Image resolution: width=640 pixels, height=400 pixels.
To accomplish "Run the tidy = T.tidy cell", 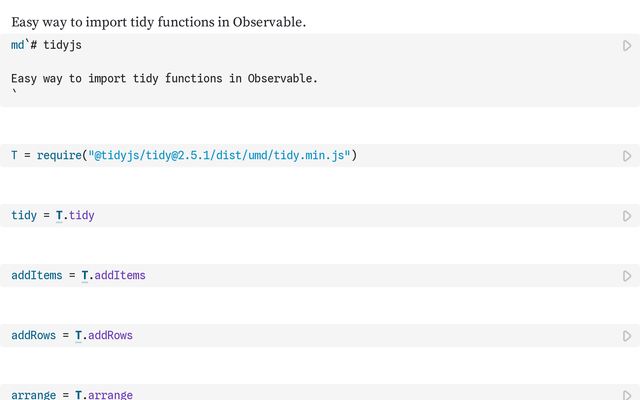I will pos(627,216).
